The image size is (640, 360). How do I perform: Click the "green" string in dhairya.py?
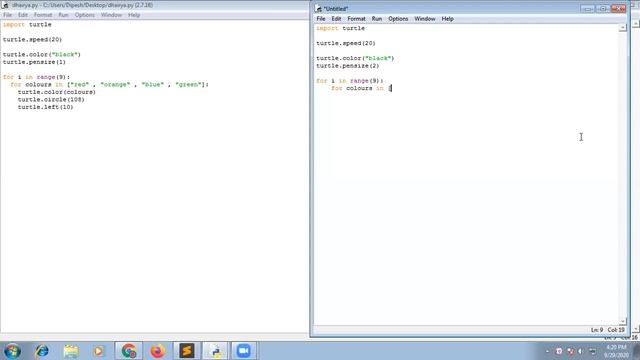[189, 84]
